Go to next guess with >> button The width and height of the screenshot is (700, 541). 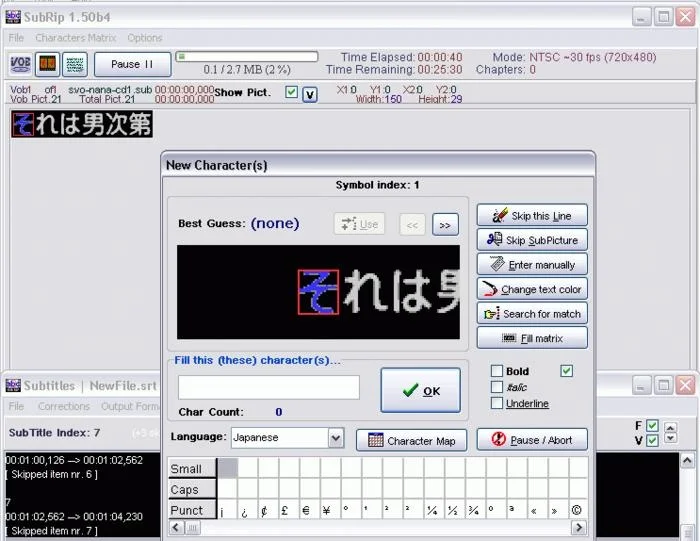445,225
